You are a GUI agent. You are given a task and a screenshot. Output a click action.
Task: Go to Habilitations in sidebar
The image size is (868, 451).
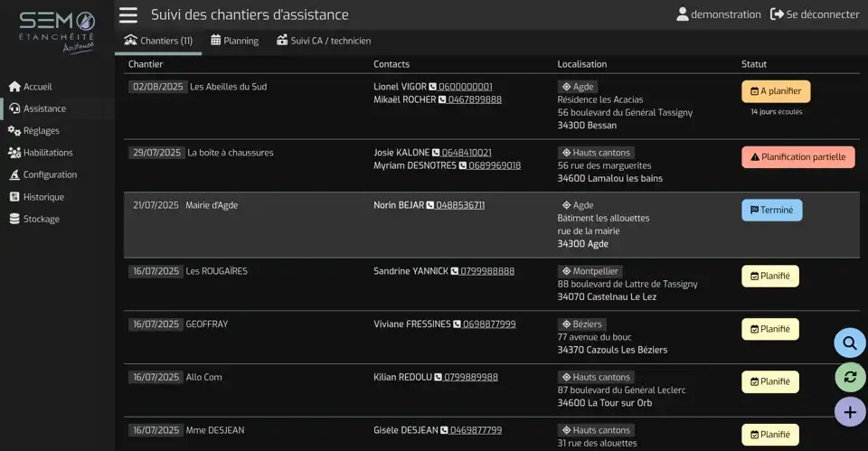tap(48, 153)
